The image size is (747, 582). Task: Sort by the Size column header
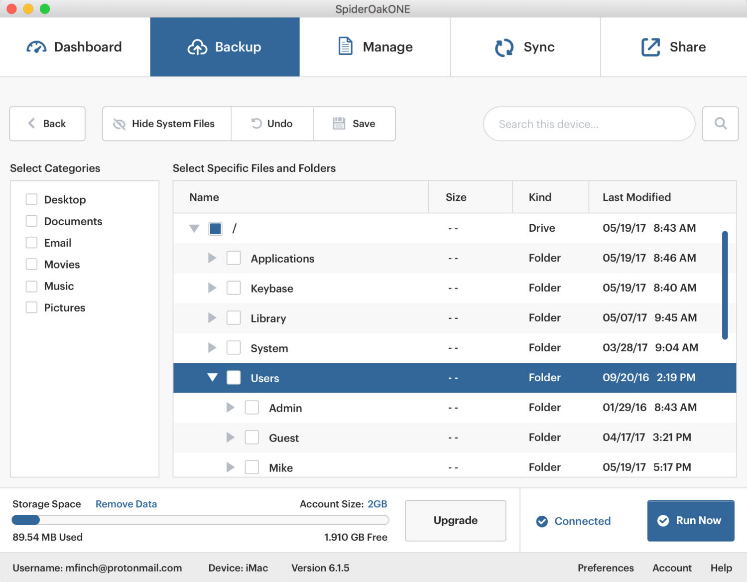coord(471,197)
